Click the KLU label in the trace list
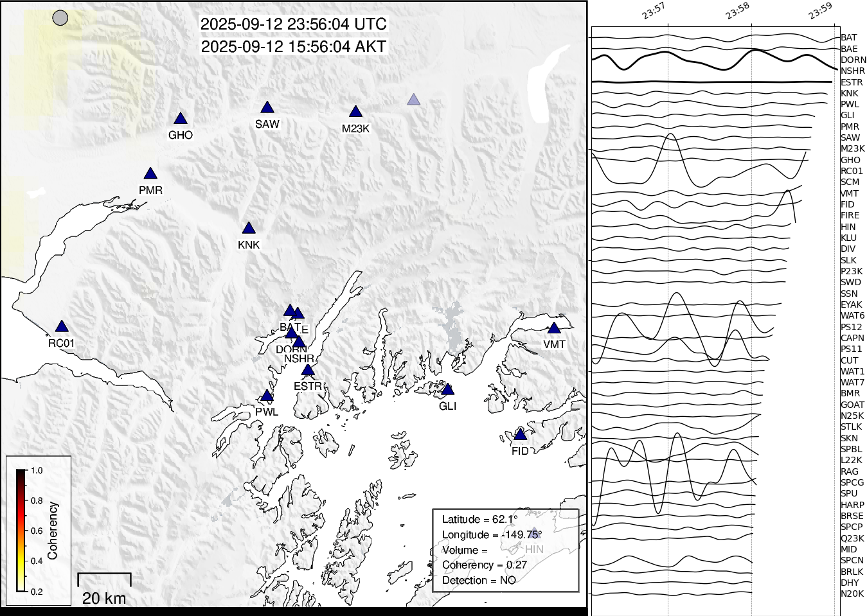 click(848, 238)
